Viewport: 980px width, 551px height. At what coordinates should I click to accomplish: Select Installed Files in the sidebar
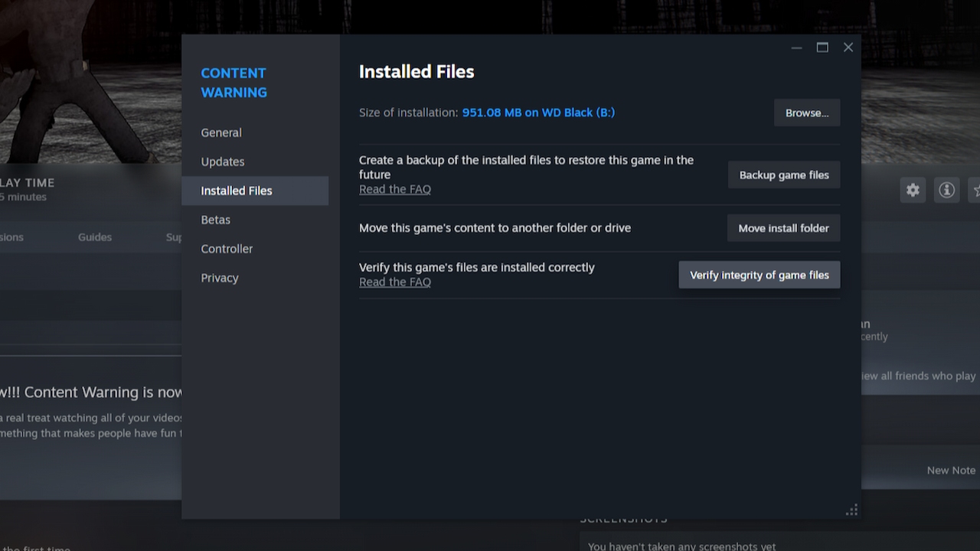(x=237, y=191)
